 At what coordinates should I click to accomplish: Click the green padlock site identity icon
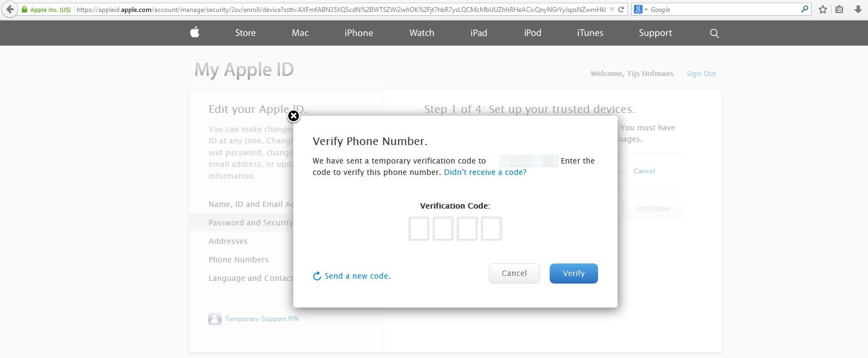pos(24,9)
